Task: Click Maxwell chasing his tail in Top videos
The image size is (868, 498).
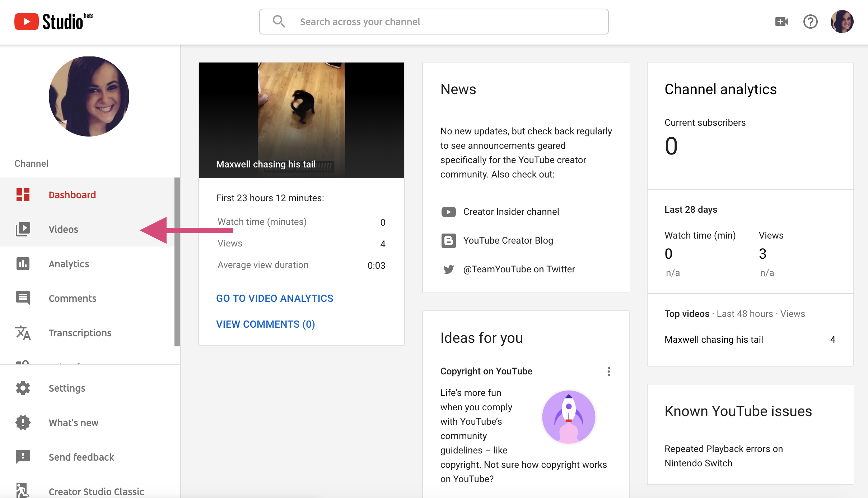Action: (x=714, y=340)
